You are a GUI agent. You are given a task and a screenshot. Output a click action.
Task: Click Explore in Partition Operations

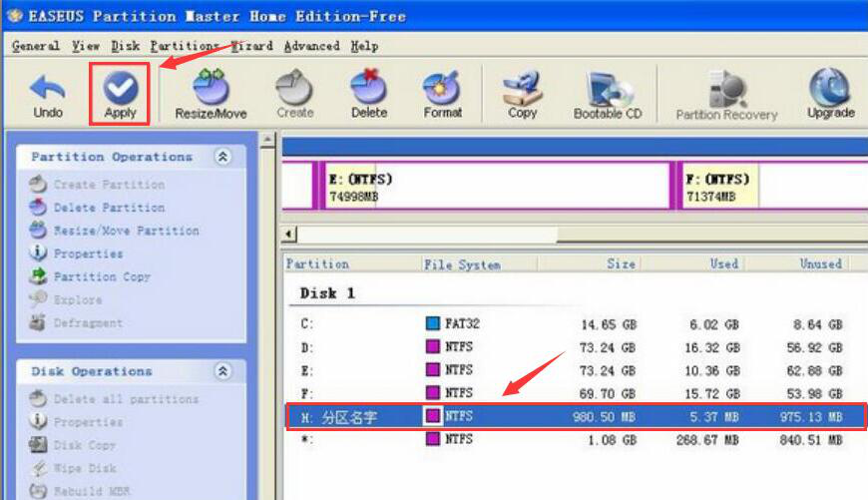[66, 299]
